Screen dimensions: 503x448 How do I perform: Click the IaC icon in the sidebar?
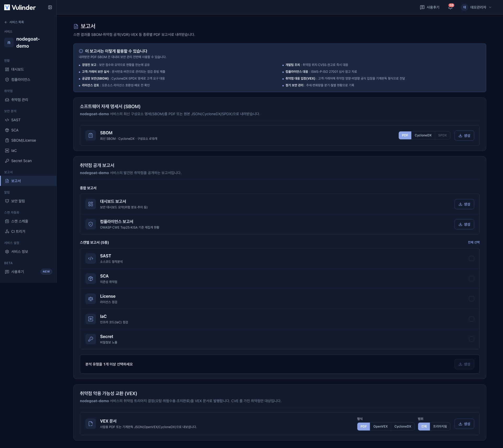(x=7, y=151)
